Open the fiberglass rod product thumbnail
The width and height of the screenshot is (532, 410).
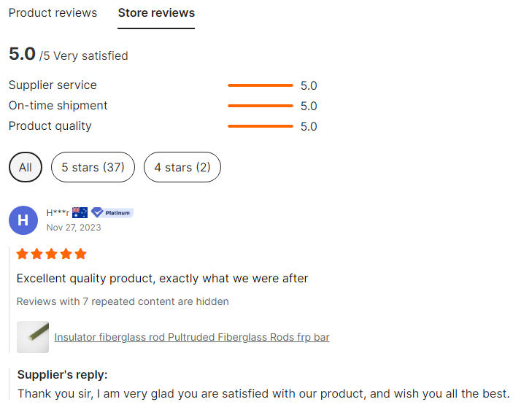pyautogui.click(x=33, y=337)
